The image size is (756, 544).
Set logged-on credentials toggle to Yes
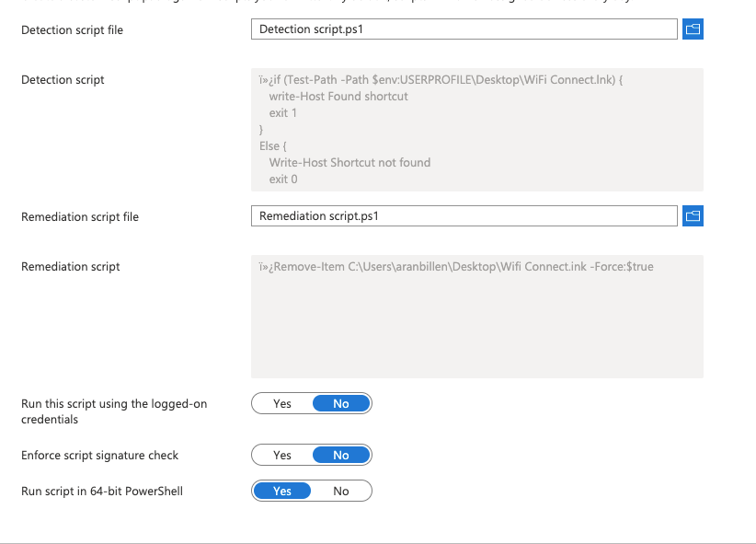(281, 403)
